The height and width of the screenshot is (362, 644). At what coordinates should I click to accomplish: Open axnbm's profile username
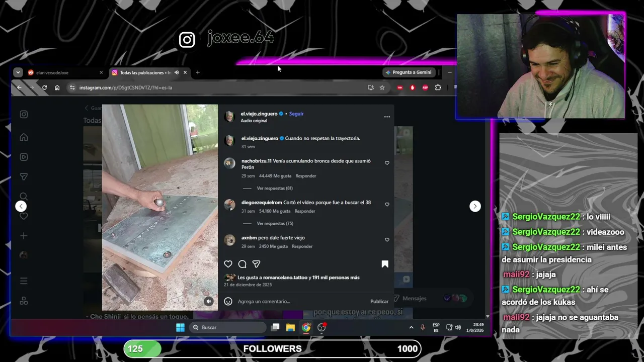coord(249,238)
